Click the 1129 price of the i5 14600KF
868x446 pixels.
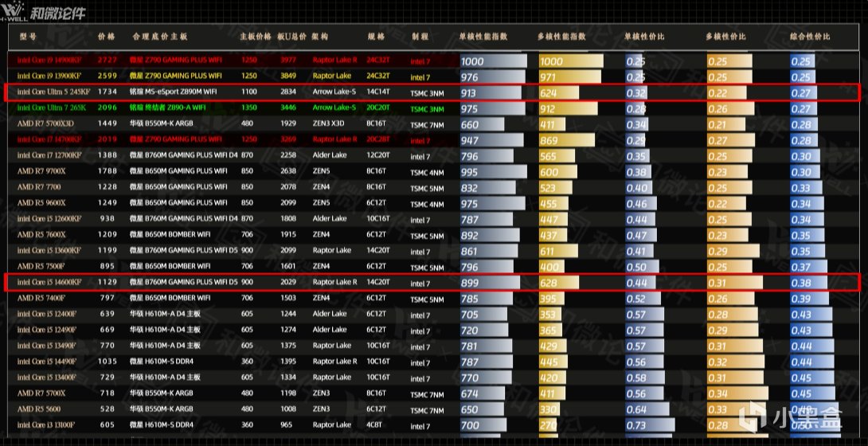click(x=108, y=282)
